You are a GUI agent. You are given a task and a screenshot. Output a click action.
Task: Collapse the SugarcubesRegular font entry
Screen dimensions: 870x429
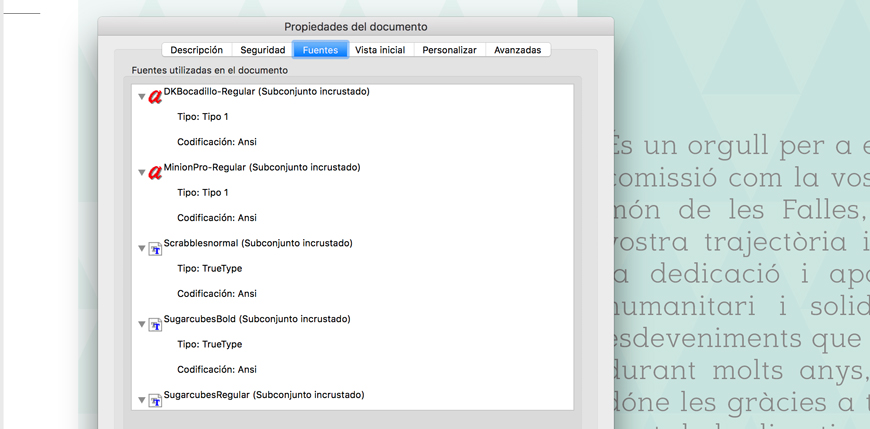click(x=142, y=400)
